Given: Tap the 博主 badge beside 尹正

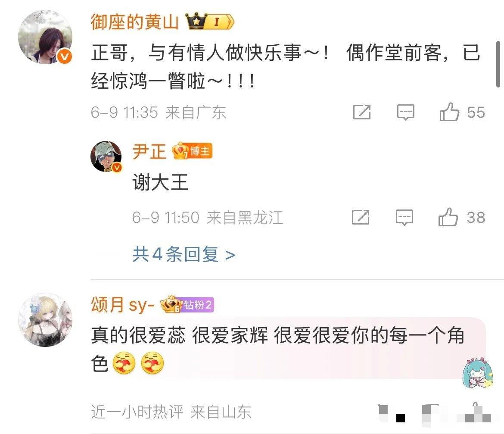Looking at the screenshot, I should pyautogui.click(x=192, y=151).
